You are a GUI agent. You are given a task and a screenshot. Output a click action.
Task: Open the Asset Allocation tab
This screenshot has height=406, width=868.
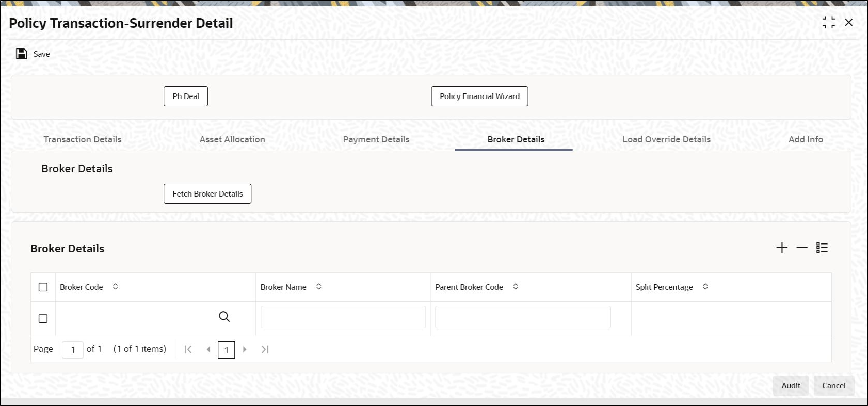(232, 139)
